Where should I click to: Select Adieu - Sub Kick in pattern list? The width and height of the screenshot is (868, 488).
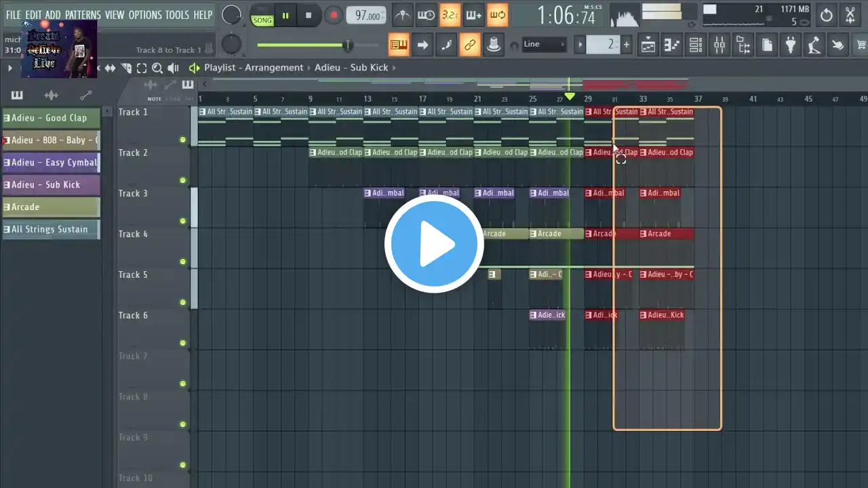tap(51, 185)
